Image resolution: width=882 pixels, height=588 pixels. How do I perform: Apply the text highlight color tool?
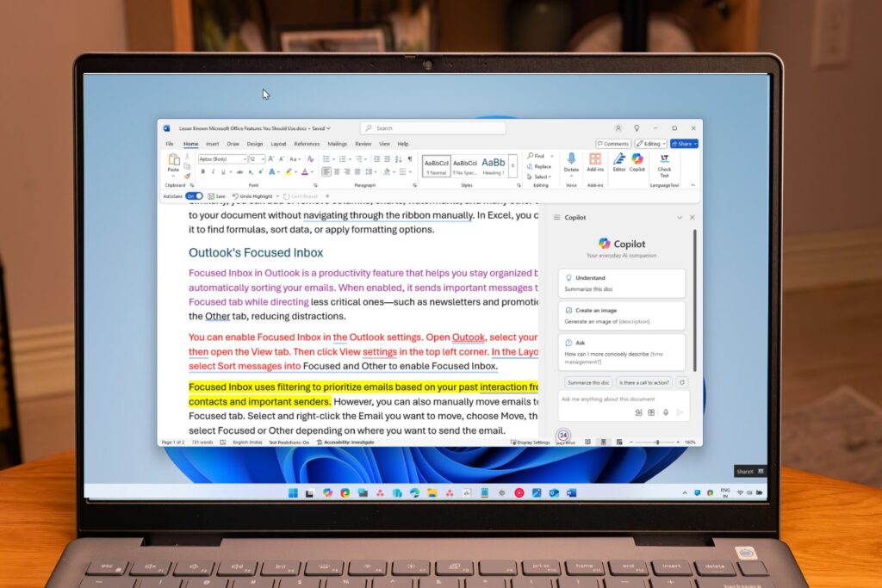[x=289, y=170]
